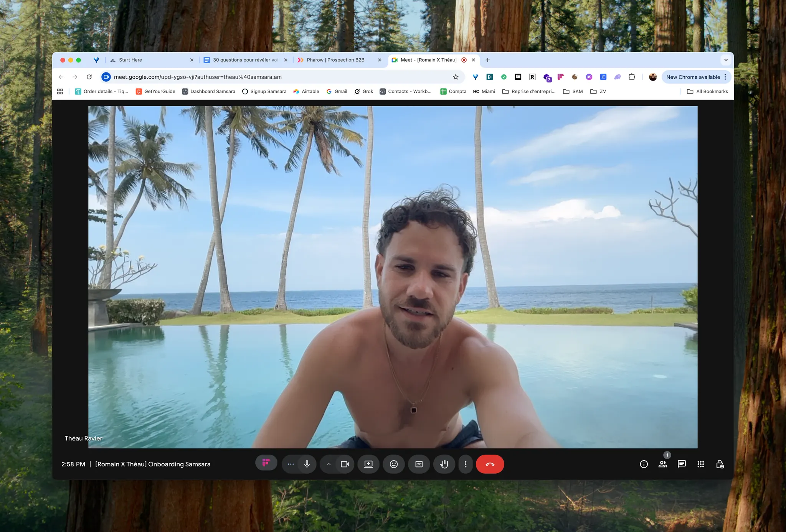Click the New Chrome available button
Screen dimensions: 786x532
tap(693, 77)
